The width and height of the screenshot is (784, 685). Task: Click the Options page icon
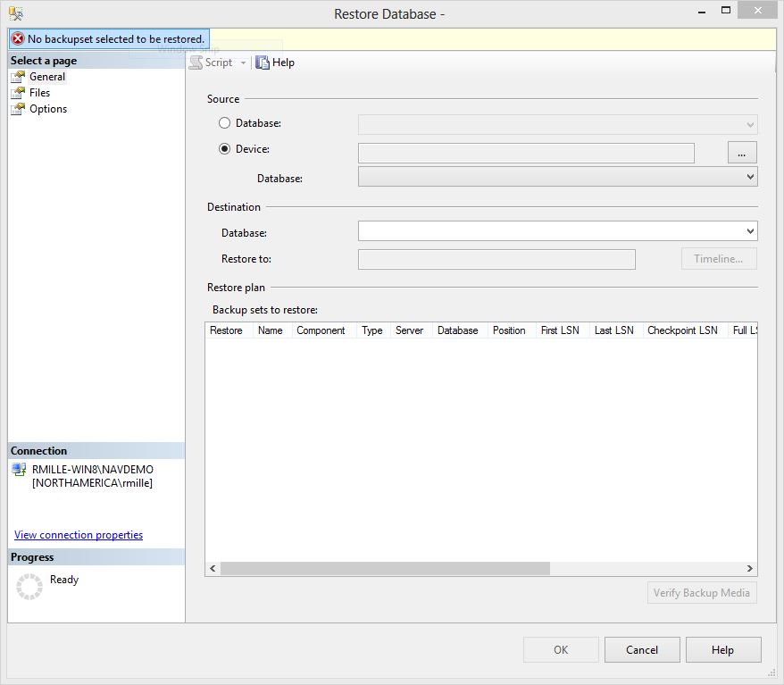(18, 109)
